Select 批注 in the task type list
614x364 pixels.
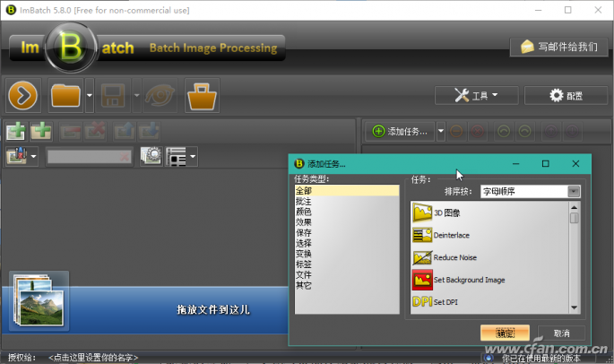click(347, 202)
